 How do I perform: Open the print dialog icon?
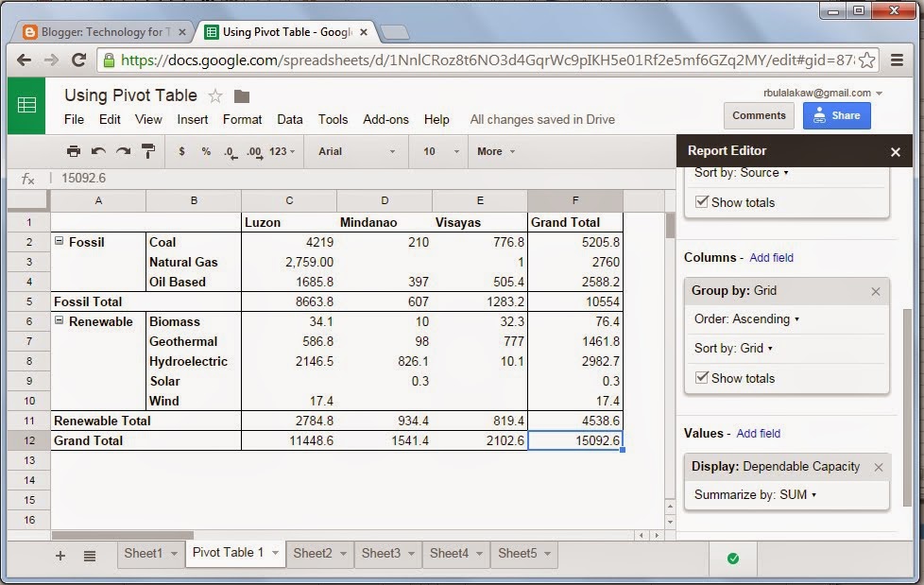(x=75, y=151)
